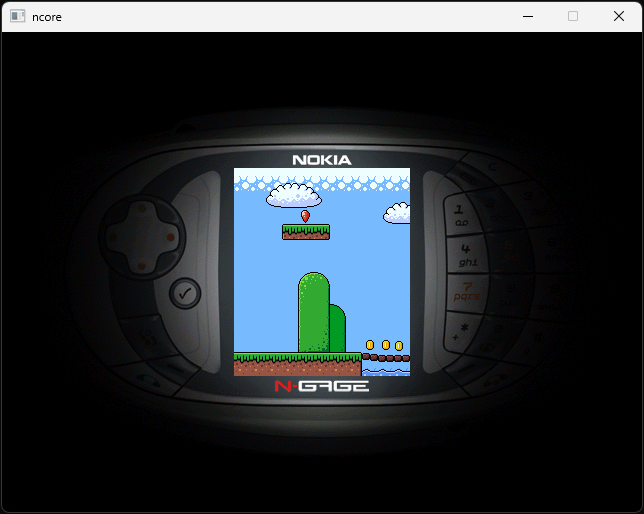Click the large cloud at top of the game screen
Viewport: 644px width, 514px height.
(293, 194)
